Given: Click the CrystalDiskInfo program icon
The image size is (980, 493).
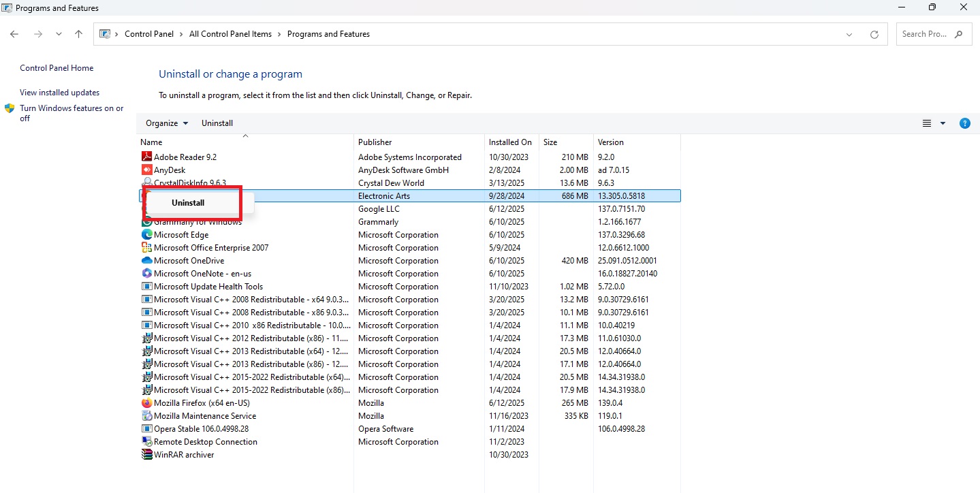Looking at the screenshot, I should click(x=146, y=182).
